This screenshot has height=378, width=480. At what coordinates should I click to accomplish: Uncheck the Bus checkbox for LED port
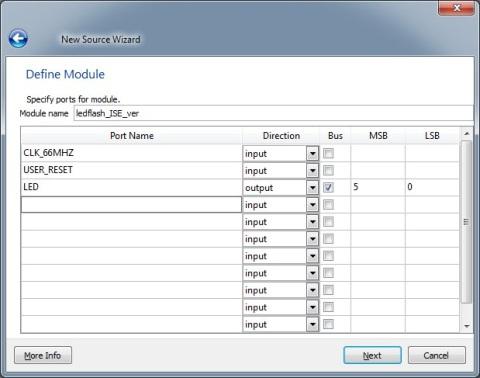328,188
